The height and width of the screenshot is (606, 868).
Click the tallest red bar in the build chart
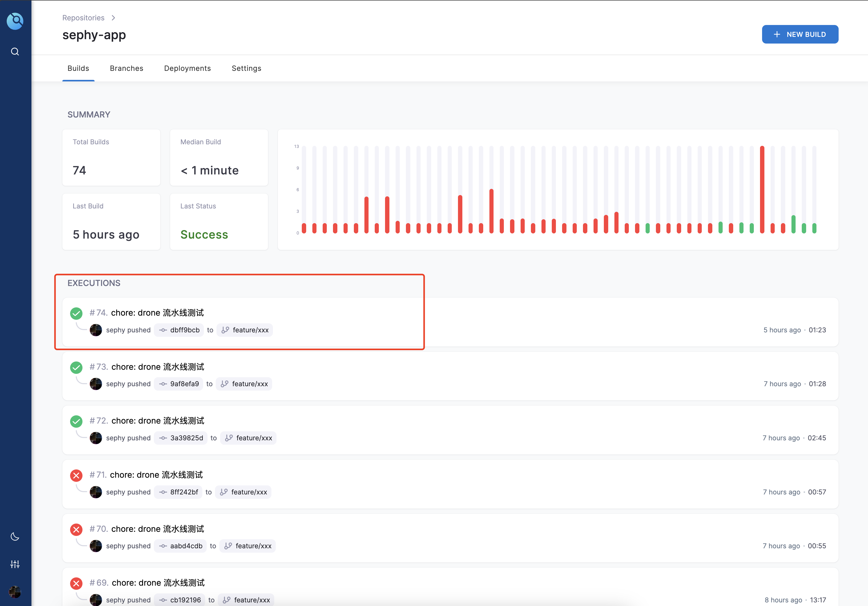click(x=762, y=189)
